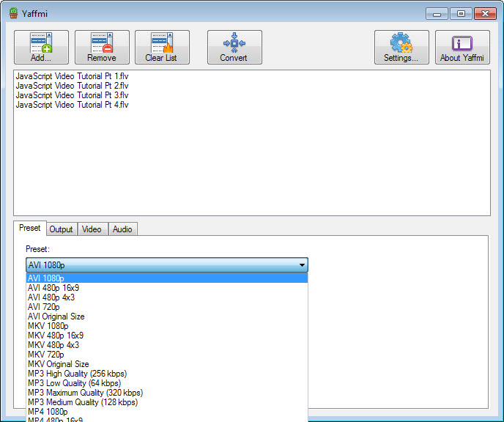The height and width of the screenshot is (422, 504).
Task: Choose MKV Original Size preset
Action: pos(167,364)
